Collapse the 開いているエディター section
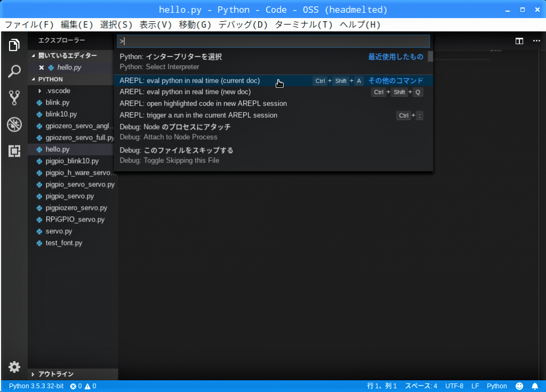Image resolution: width=546 pixels, height=392 pixels. (67, 55)
